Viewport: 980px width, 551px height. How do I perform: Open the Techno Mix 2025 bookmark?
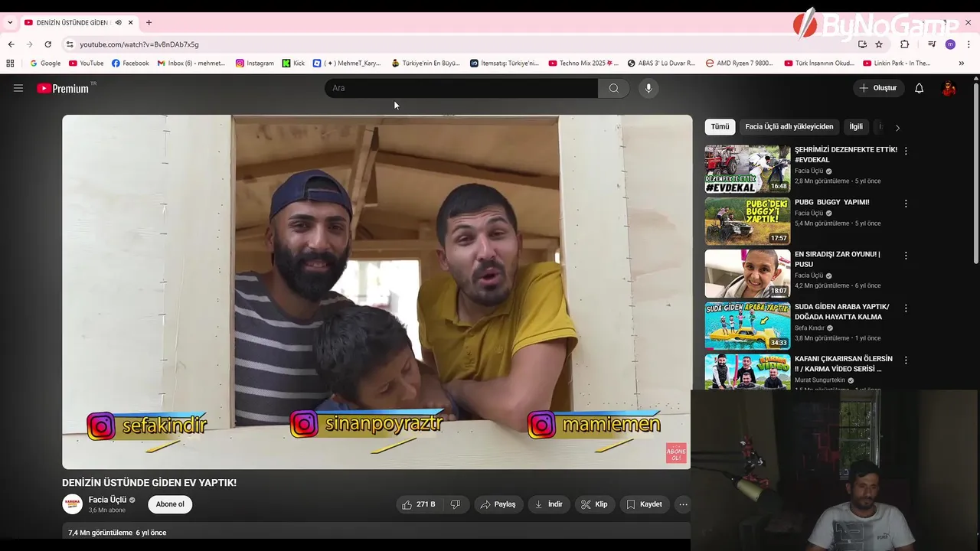[x=583, y=64]
